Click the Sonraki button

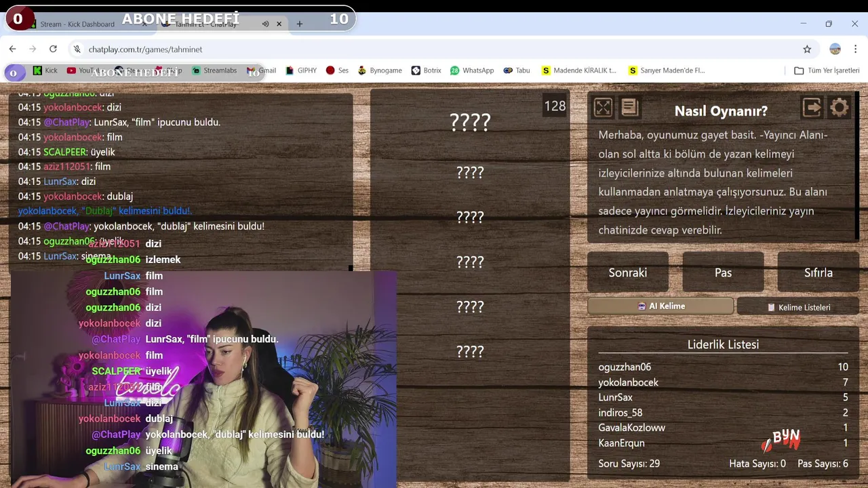coord(628,272)
